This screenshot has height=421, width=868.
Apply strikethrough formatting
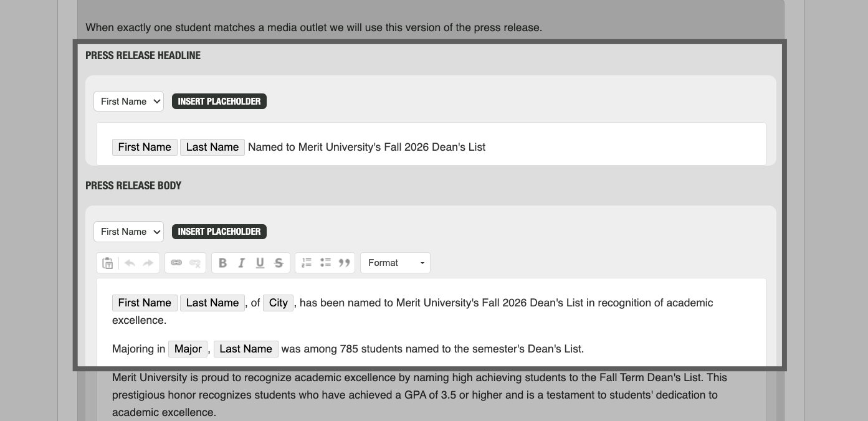279,262
